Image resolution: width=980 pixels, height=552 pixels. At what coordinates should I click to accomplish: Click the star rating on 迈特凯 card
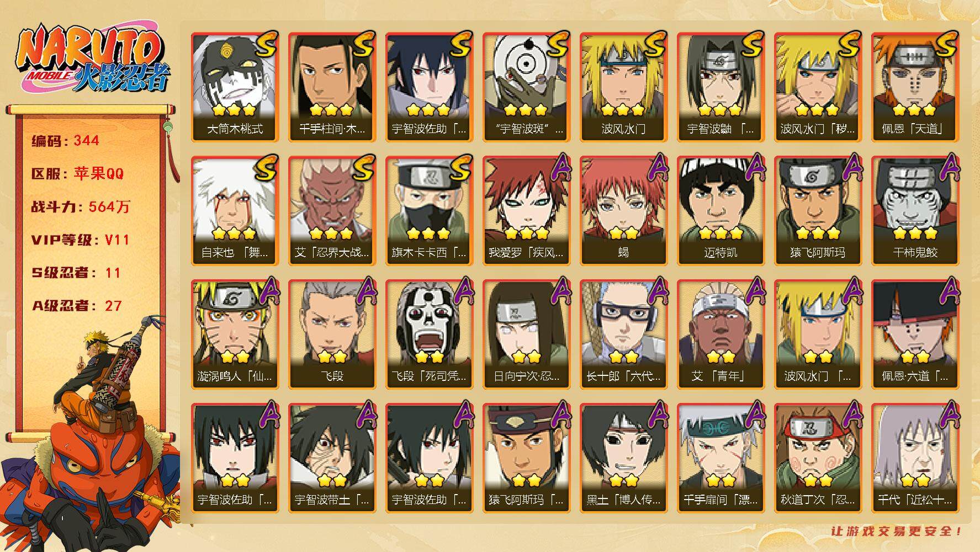click(x=720, y=233)
